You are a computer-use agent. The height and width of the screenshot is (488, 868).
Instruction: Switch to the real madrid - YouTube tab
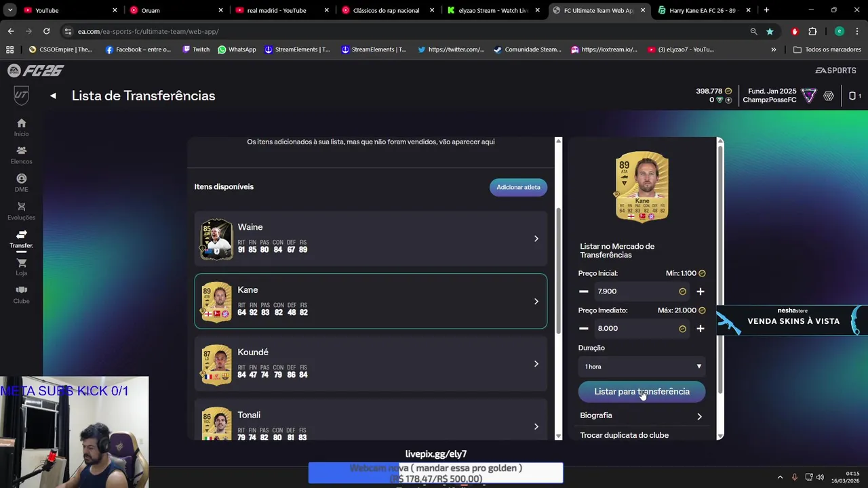coord(283,10)
